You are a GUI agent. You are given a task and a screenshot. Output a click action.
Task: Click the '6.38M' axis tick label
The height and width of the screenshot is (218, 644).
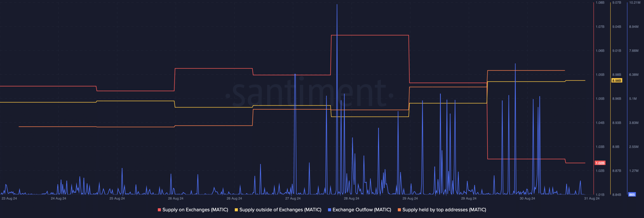pos(634,75)
